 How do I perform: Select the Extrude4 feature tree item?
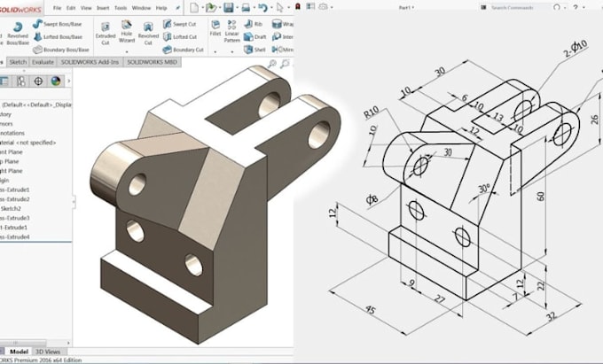14,236
